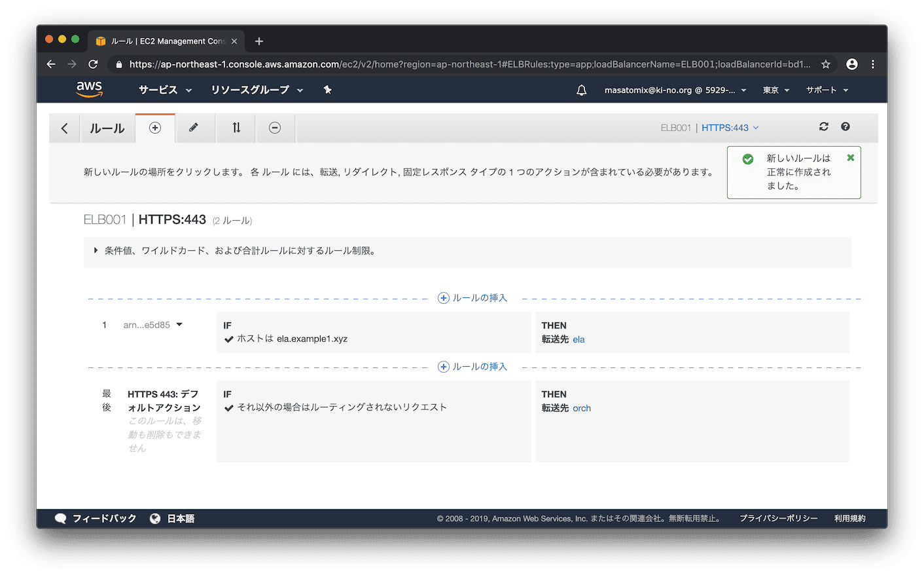Switch to the reorder rules arrows tab
Screen dimensions: 924x577
236,128
